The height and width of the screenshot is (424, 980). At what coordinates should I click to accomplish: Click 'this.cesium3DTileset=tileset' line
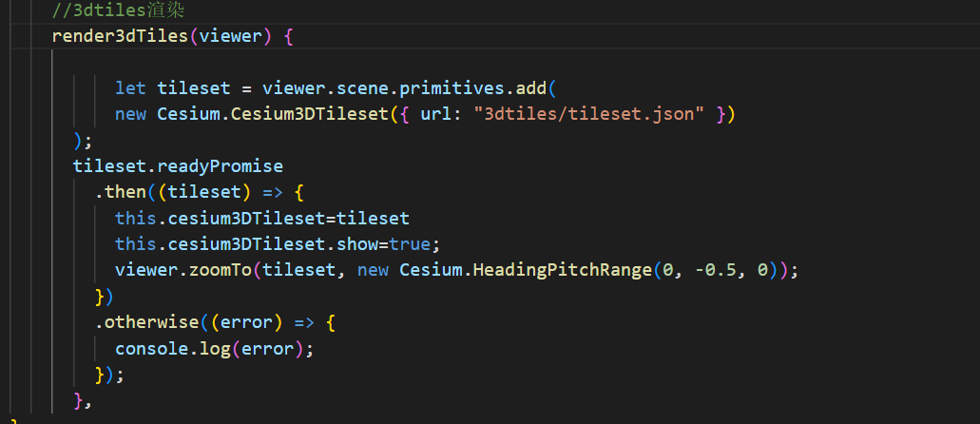click(262, 219)
